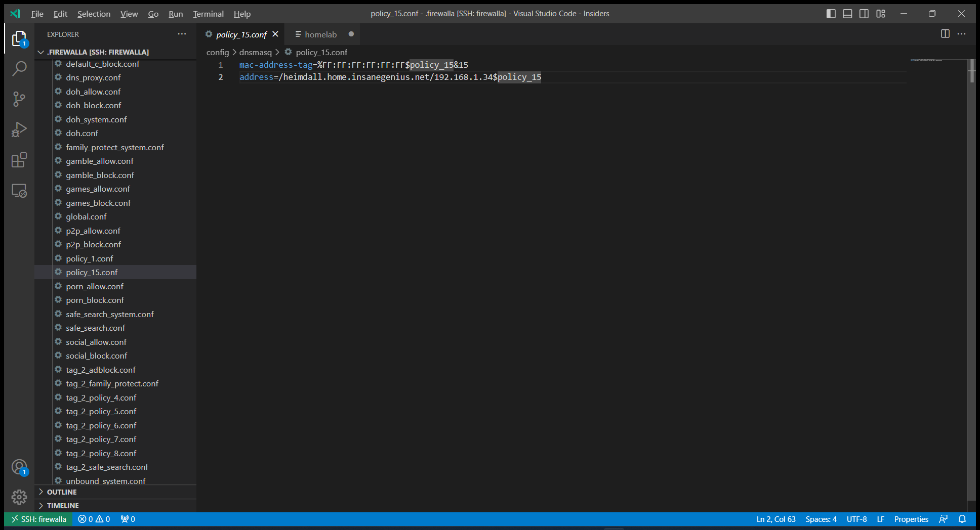Click the UTF-8 encoding selector

856,519
